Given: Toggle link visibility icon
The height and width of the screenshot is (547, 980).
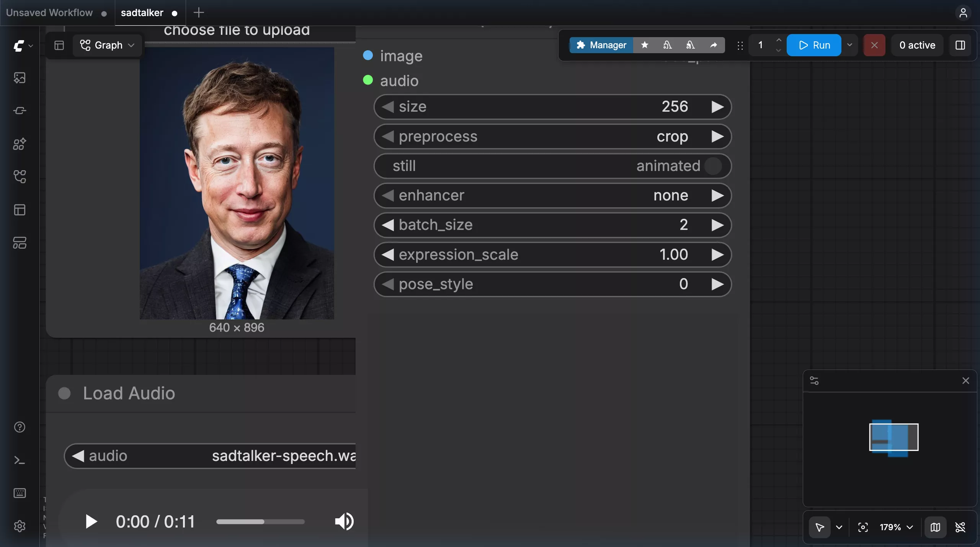Looking at the screenshot, I should [960, 527].
